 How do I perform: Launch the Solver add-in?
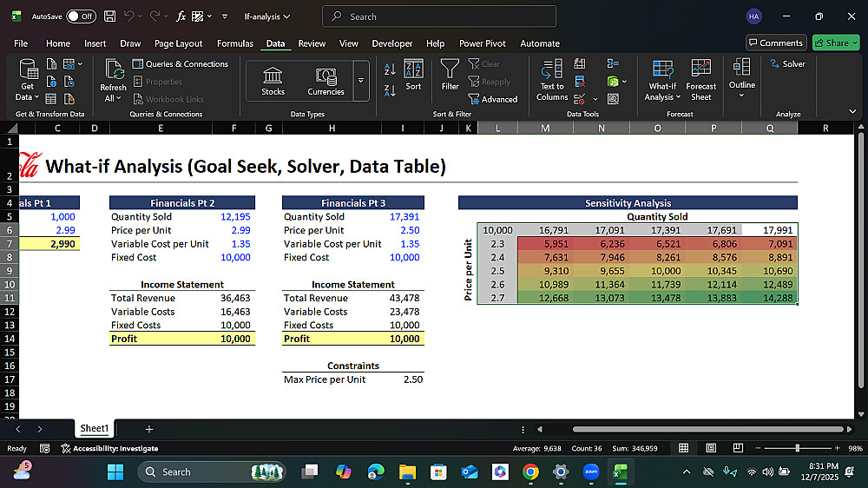point(788,64)
